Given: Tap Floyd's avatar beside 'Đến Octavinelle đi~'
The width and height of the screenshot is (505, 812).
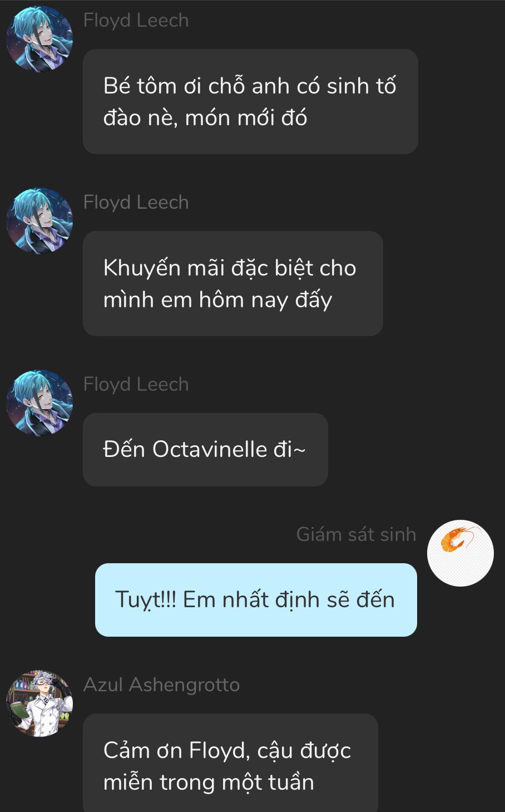Looking at the screenshot, I should click(39, 403).
